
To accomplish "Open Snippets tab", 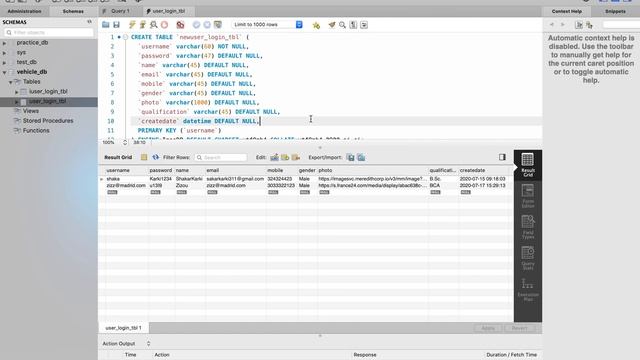I will [615, 11].
